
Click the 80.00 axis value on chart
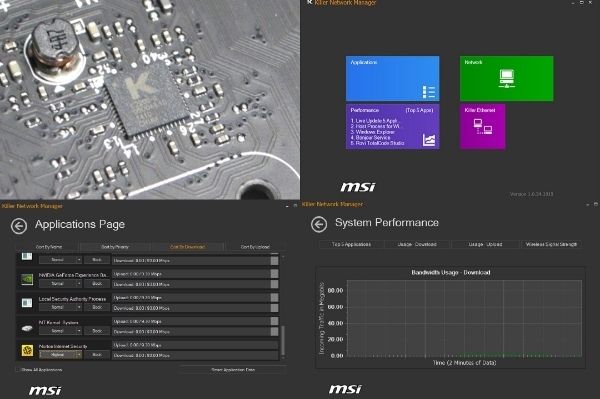(335, 290)
